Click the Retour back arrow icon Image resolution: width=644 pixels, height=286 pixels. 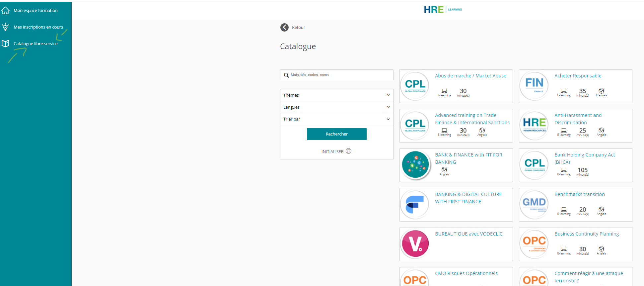(x=284, y=27)
